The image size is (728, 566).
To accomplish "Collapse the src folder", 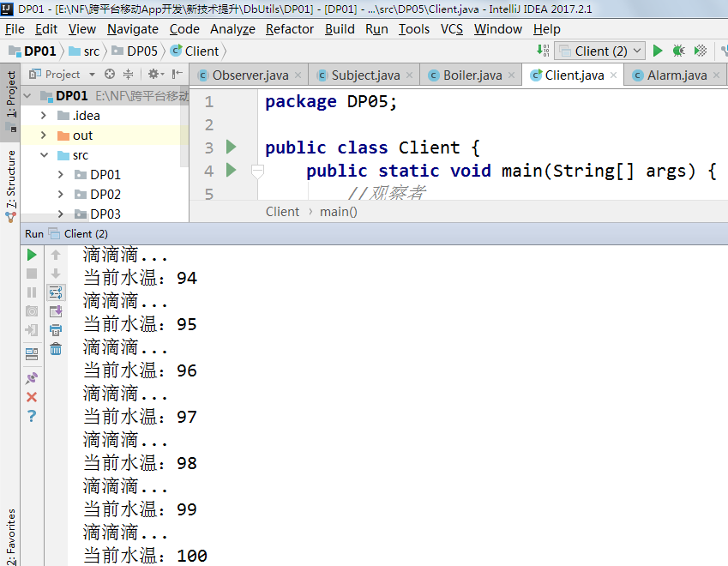I will [44, 155].
